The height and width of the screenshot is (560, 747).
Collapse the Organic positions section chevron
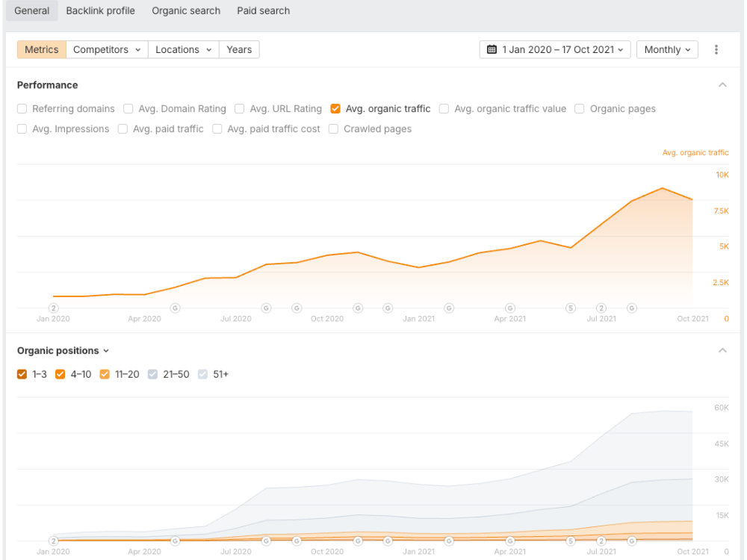click(722, 349)
